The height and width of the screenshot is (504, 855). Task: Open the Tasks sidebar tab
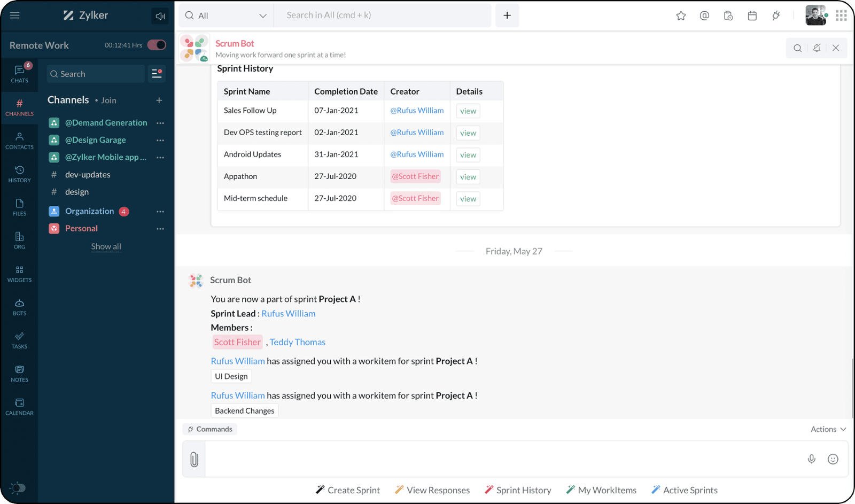(19, 340)
